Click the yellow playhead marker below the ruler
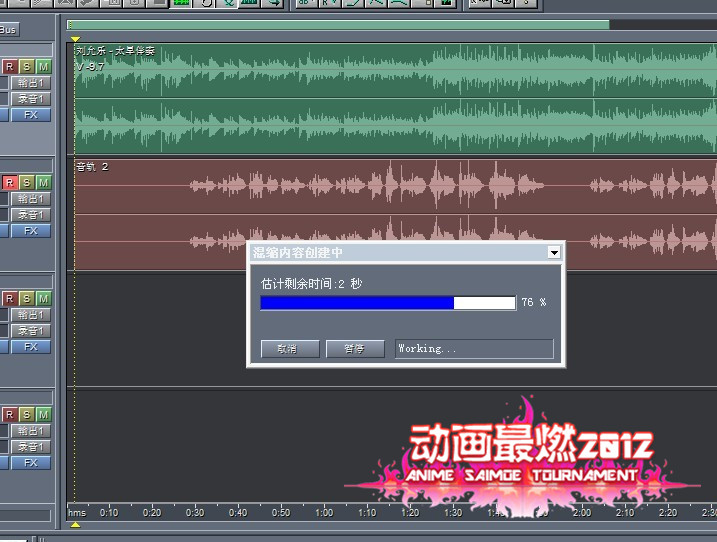717x542 pixels. coord(75,525)
